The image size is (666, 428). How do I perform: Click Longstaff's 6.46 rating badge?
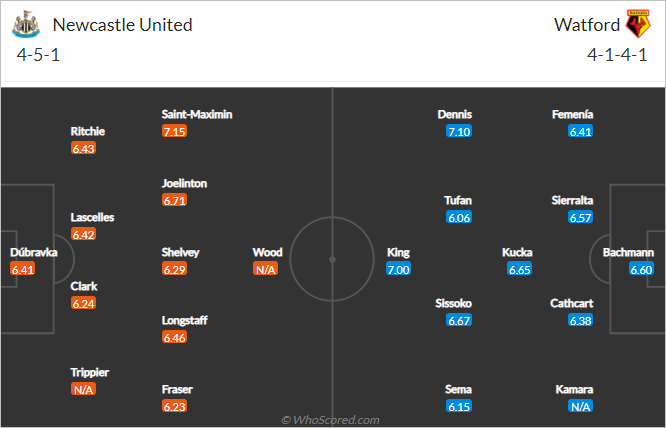coord(174,338)
